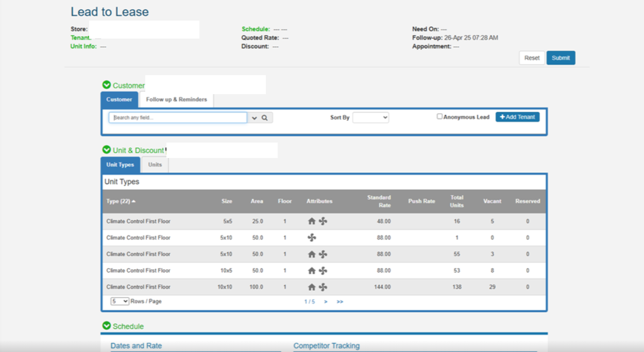The width and height of the screenshot is (644, 352).
Task: Sort by the Size column header
Action: pyautogui.click(x=227, y=201)
